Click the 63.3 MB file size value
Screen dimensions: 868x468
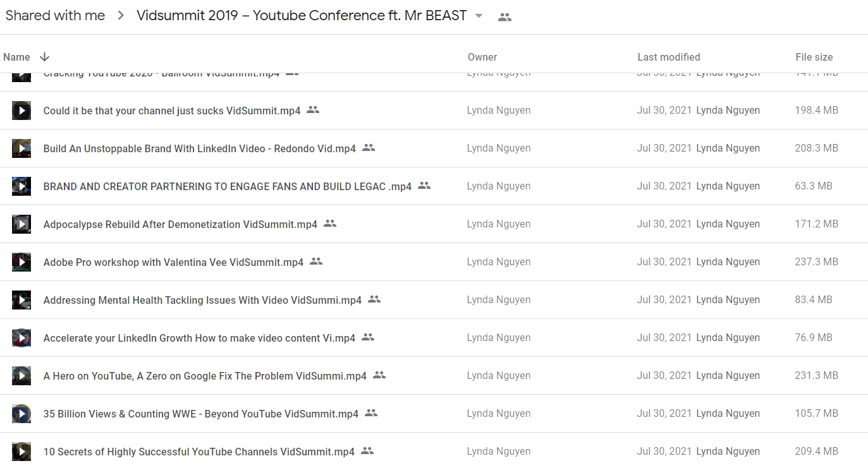point(814,186)
